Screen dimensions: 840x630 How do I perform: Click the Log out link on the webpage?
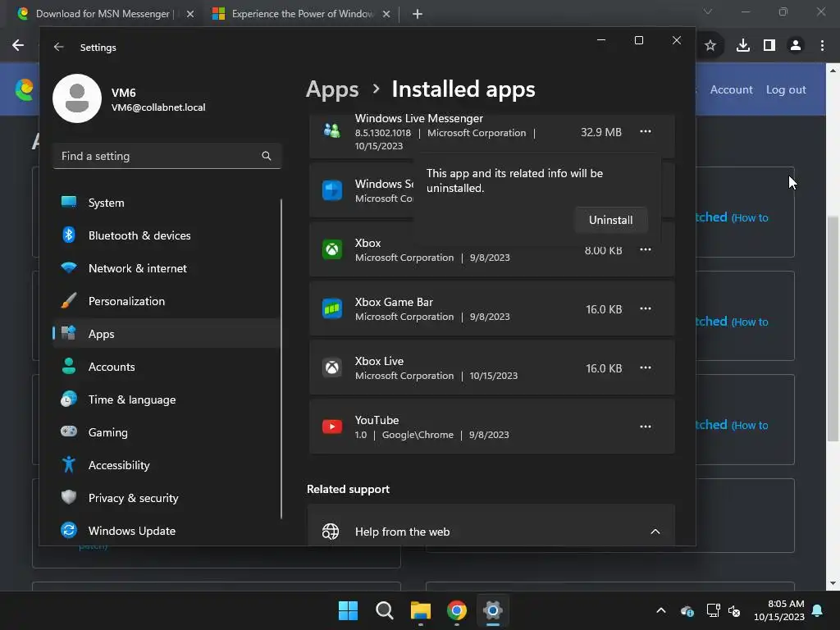786,89
